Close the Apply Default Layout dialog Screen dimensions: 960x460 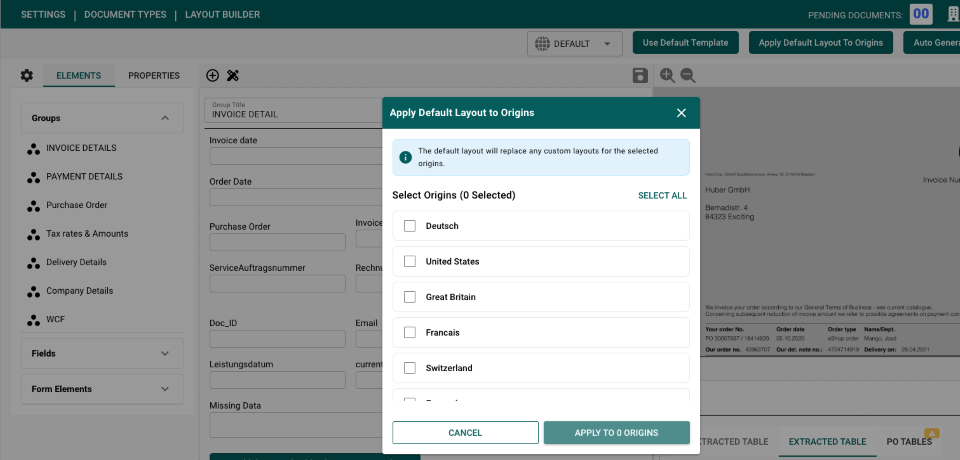pos(681,113)
